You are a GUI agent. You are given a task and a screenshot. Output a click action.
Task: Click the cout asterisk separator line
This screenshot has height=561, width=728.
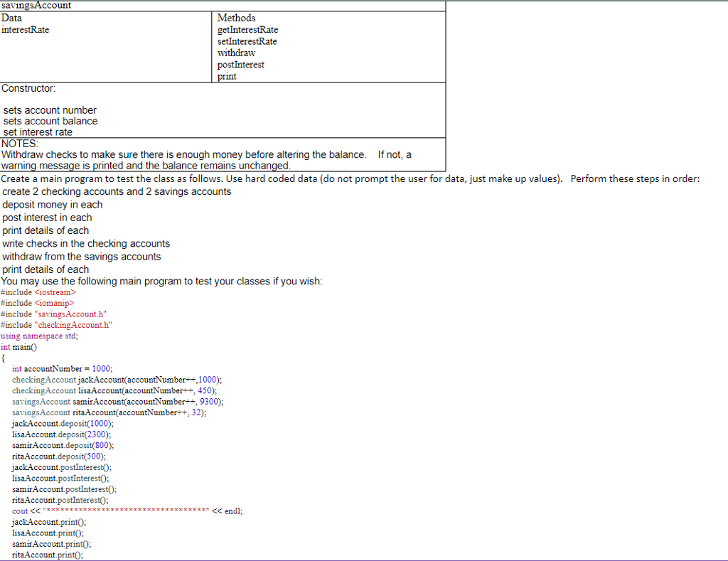tap(128, 511)
